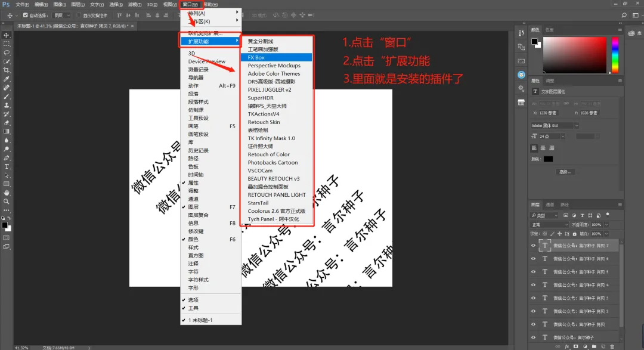The image size is (644, 350).
Task: Select the Rectangular Marquee tool
Action: point(6,44)
